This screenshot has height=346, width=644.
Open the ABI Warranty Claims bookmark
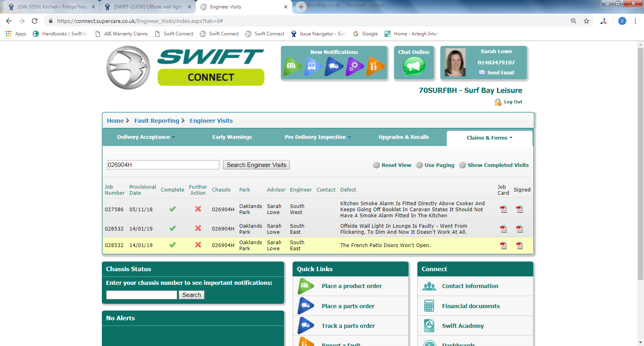(x=122, y=34)
